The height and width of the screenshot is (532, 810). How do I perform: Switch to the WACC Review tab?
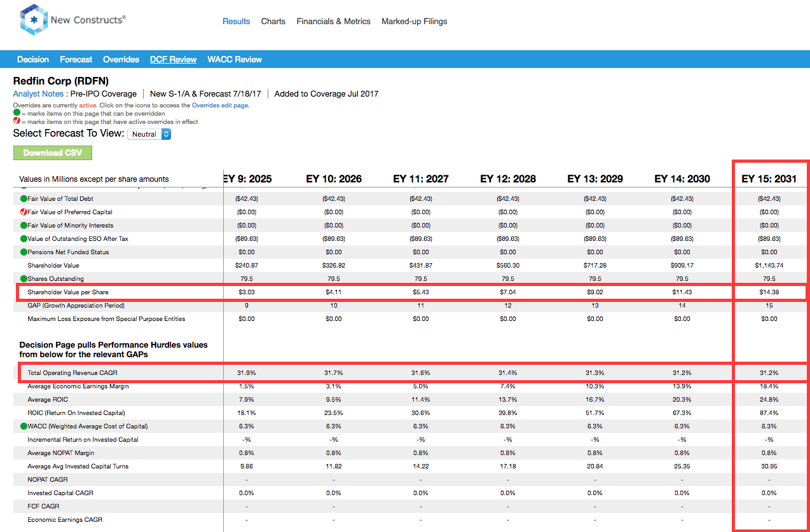pos(235,59)
